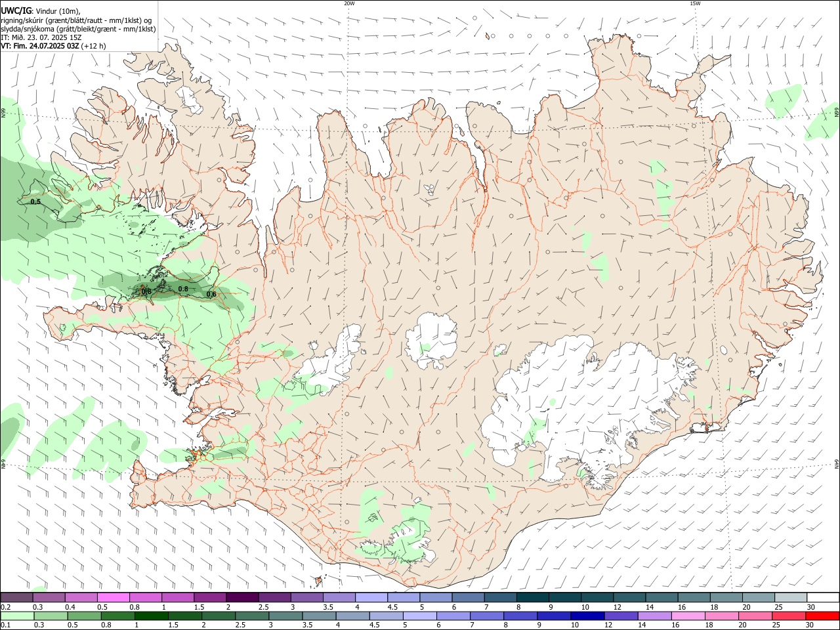
Task: Click the 15W longitude label at top
Action: pos(696,3)
